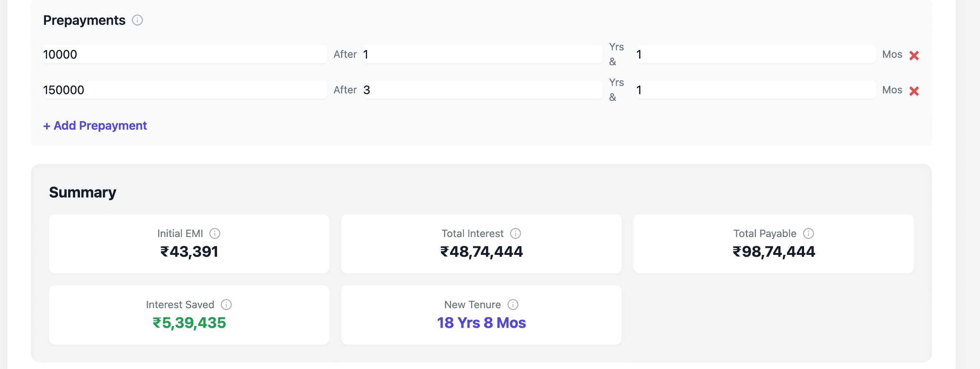Click the Total Payable amount ₹98,74,444
980x369 pixels.
click(x=774, y=252)
